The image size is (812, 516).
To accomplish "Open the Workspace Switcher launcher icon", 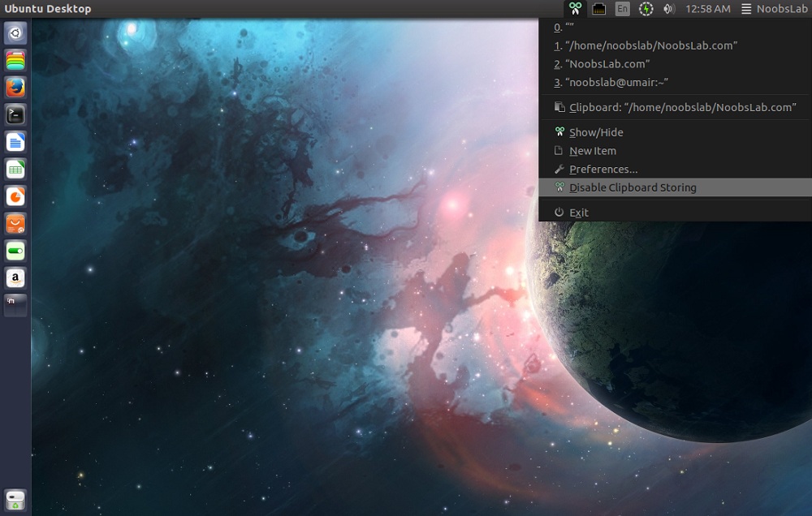I will pyautogui.click(x=15, y=305).
